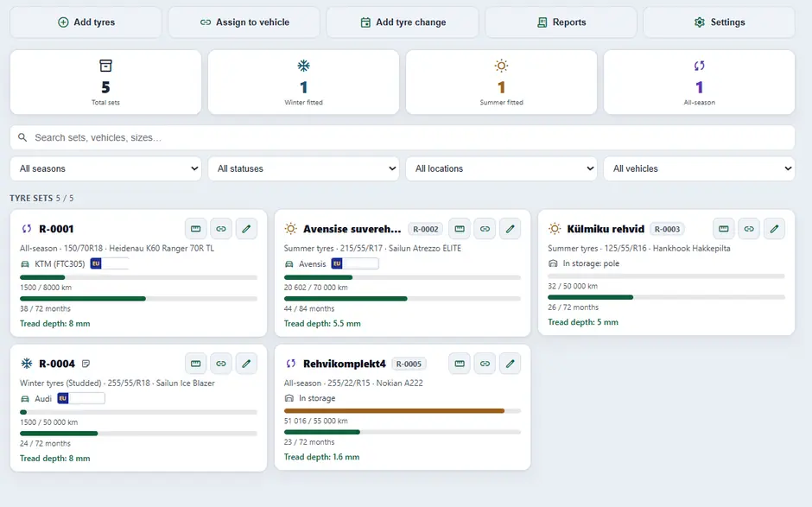Open tread measurement for Rehvikomplekt4
812x507 pixels.
[x=460, y=364]
